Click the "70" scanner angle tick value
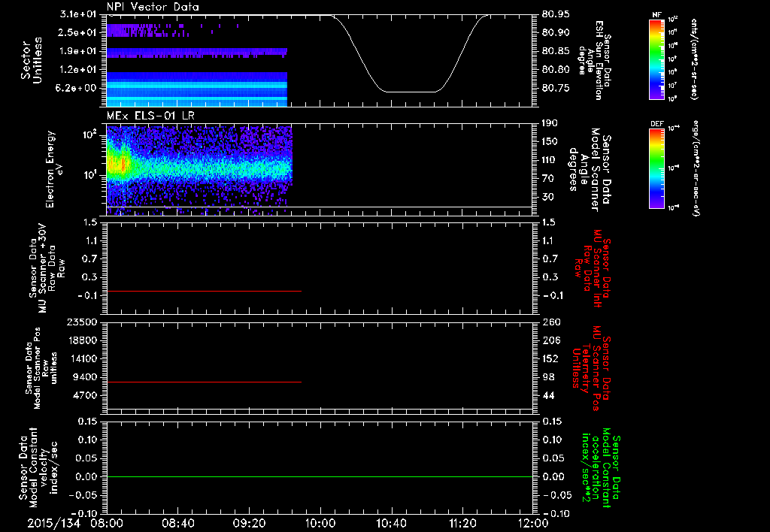 (547, 179)
